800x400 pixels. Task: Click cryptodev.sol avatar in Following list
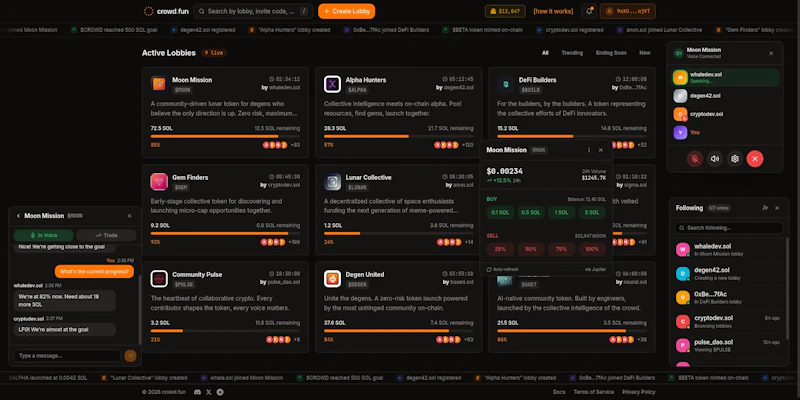[683, 321]
